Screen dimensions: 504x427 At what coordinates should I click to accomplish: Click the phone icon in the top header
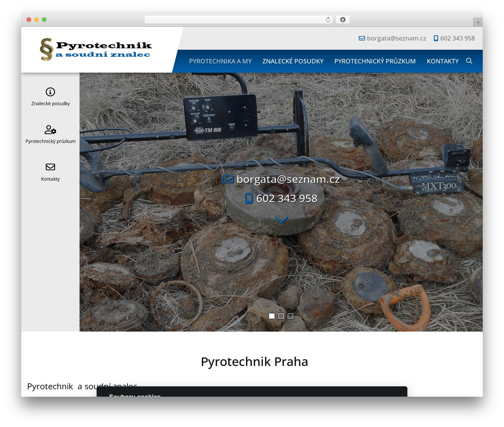pyautogui.click(x=436, y=38)
